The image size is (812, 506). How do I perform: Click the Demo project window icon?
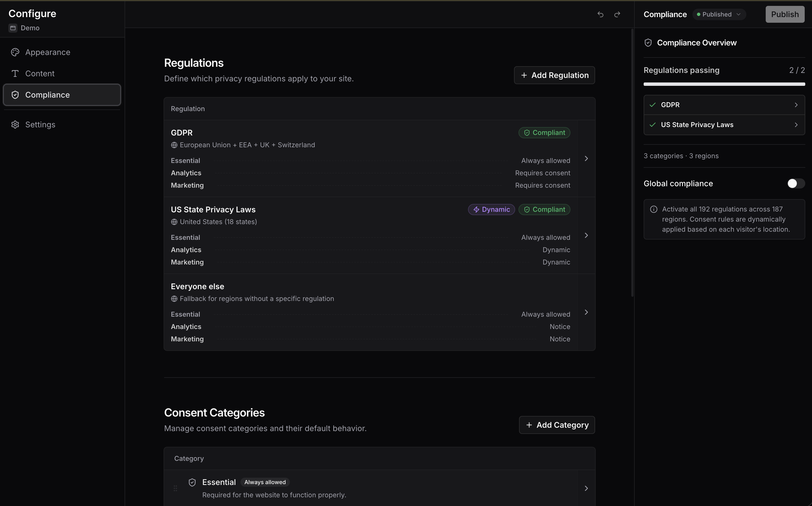[x=13, y=28]
